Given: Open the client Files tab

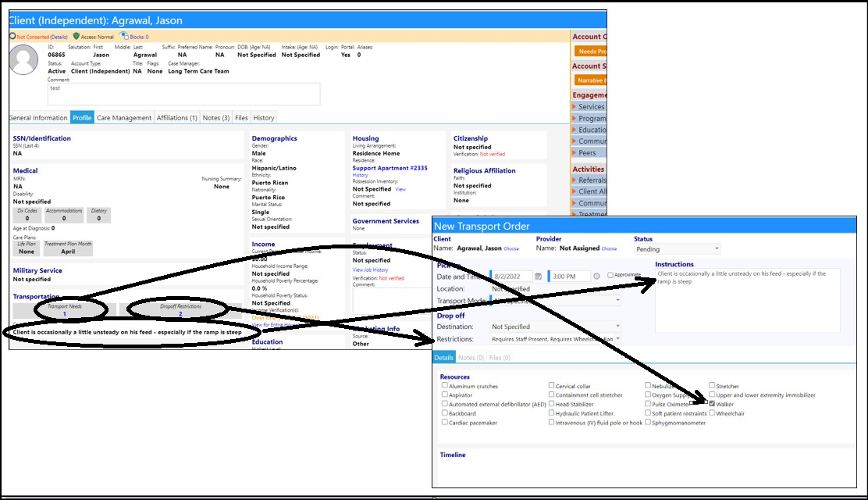Looking at the screenshot, I should coord(241,117).
